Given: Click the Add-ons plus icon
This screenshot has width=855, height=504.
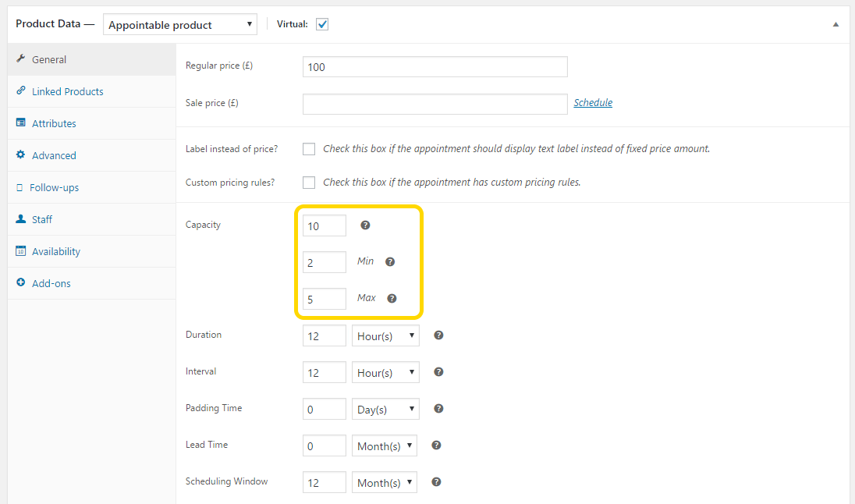Looking at the screenshot, I should [x=21, y=282].
